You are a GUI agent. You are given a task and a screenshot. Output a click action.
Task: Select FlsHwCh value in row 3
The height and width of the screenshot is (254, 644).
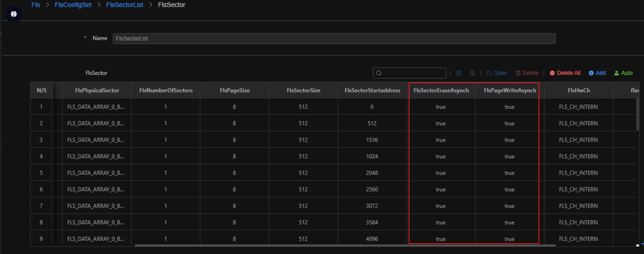578,140
